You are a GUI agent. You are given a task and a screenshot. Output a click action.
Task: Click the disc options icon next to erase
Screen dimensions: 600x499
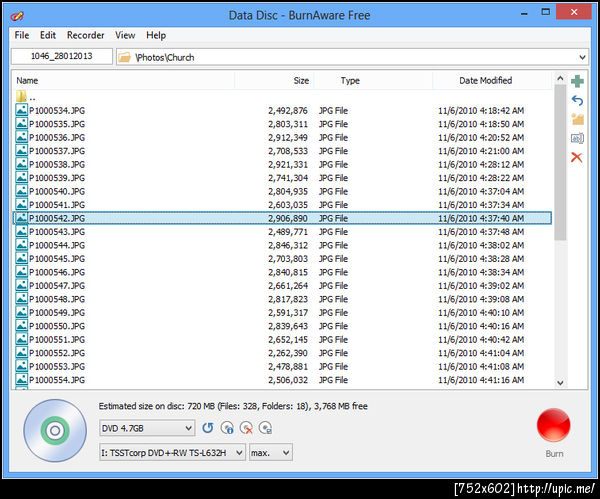click(265, 427)
